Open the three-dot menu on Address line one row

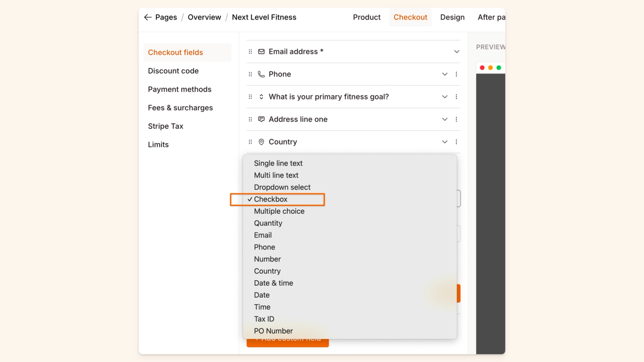(x=456, y=119)
